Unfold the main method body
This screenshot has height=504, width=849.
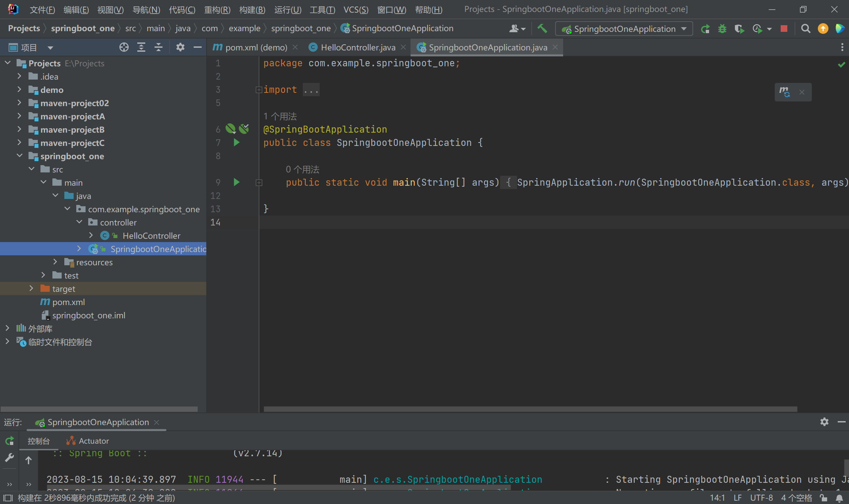(x=259, y=183)
